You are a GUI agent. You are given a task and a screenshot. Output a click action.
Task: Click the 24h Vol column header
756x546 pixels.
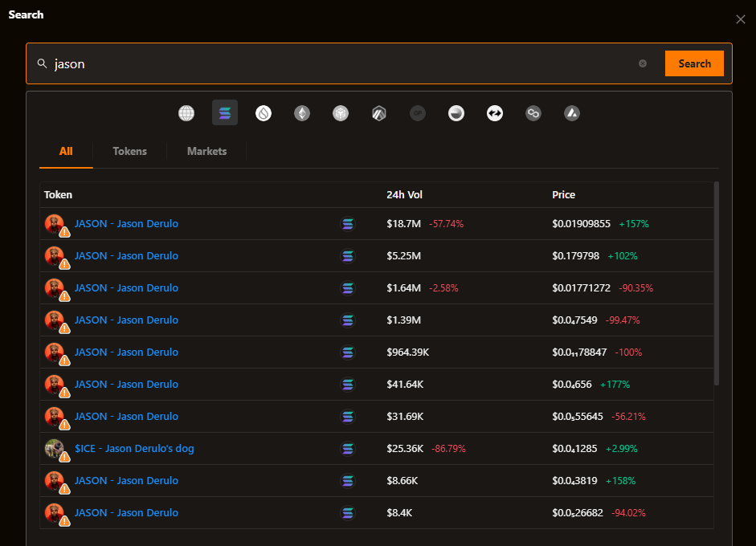(405, 194)
